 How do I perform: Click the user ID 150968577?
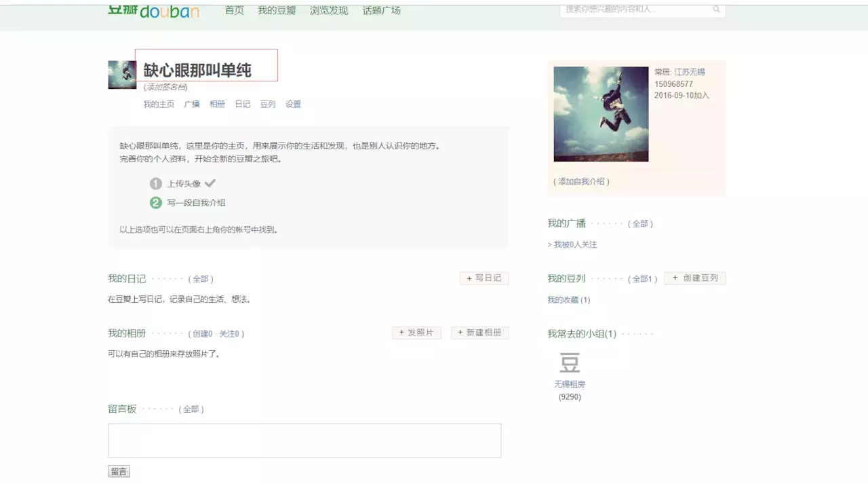673,84
